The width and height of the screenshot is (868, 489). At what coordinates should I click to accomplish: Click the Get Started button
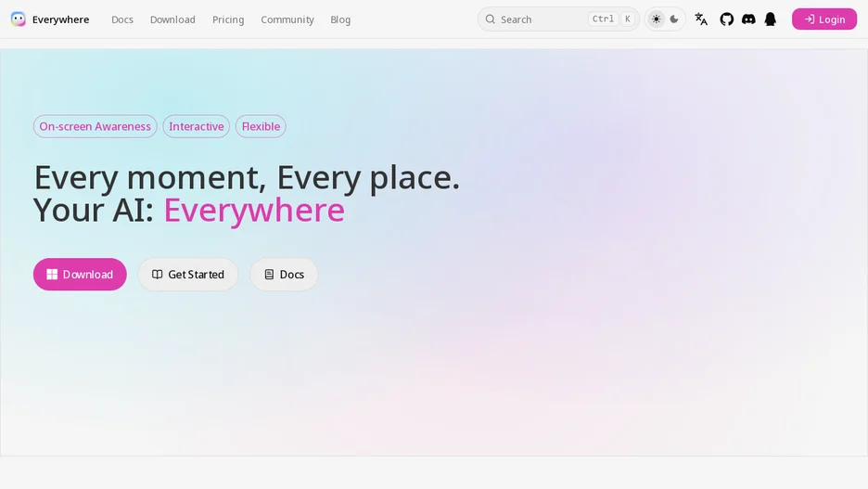click(x=187, y=274)
